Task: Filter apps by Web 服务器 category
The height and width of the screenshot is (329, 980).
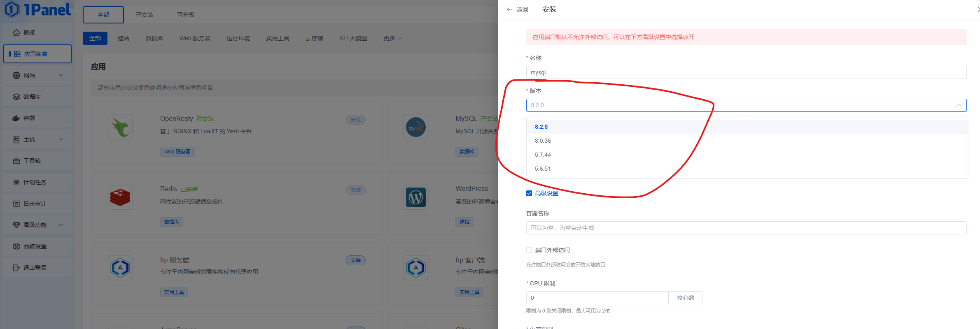Action: click(x=195, y=38)
